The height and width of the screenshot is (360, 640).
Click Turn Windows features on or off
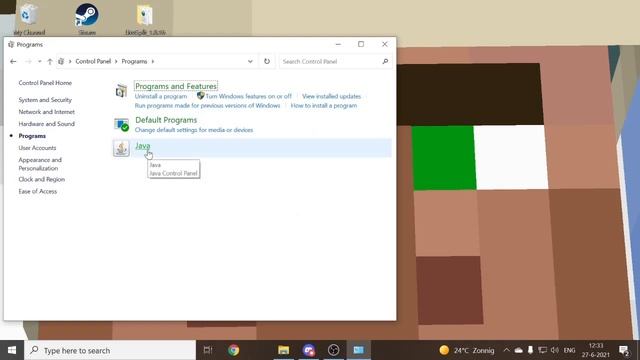click(249, 96)
